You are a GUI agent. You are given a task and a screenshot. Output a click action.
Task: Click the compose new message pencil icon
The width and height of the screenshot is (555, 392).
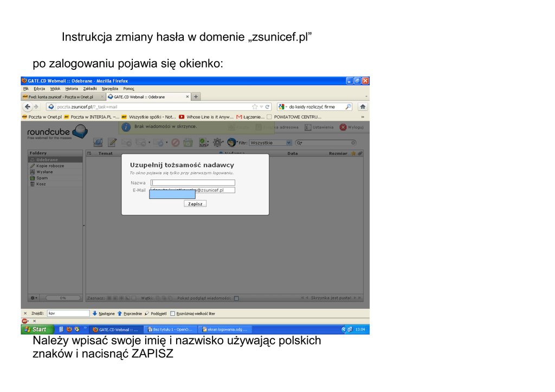pos(112,143)
